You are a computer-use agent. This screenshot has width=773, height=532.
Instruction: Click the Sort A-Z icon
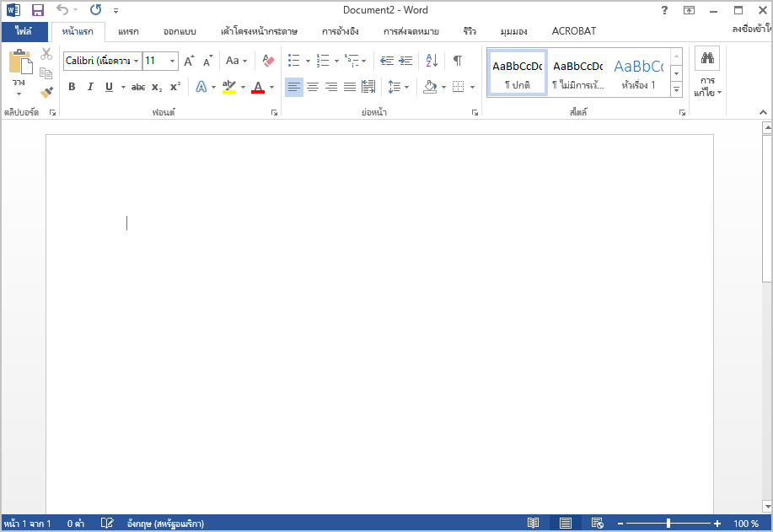pyautogui.click(x=432, y=61)
